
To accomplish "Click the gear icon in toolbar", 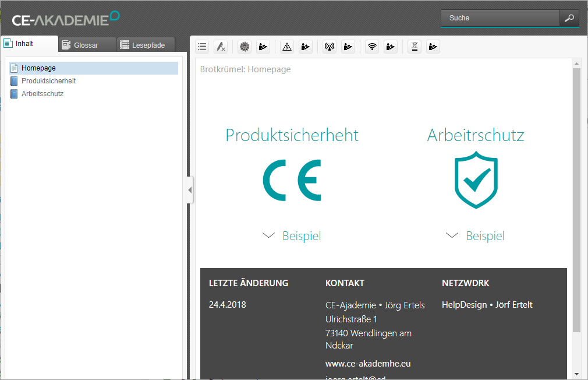I will tap(245, 47).
